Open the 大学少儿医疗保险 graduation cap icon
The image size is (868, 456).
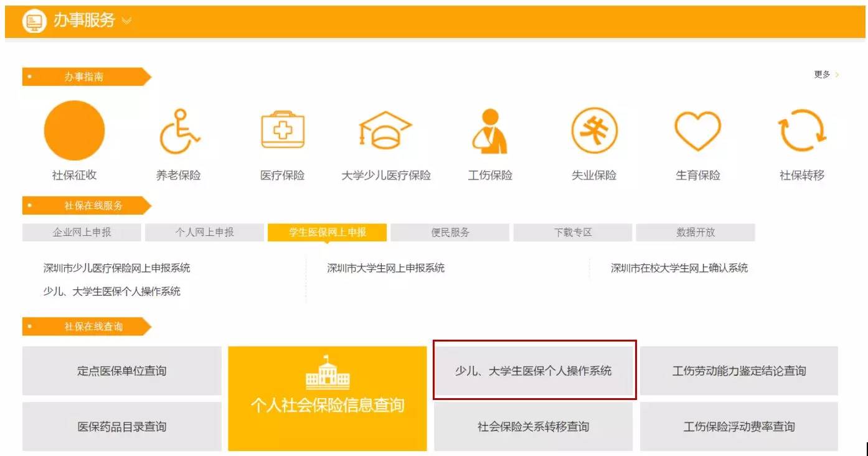click(x=385, y=130)
